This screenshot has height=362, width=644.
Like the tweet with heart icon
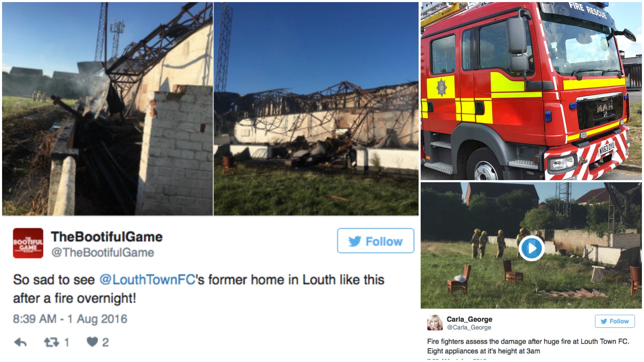pos(92,342)
